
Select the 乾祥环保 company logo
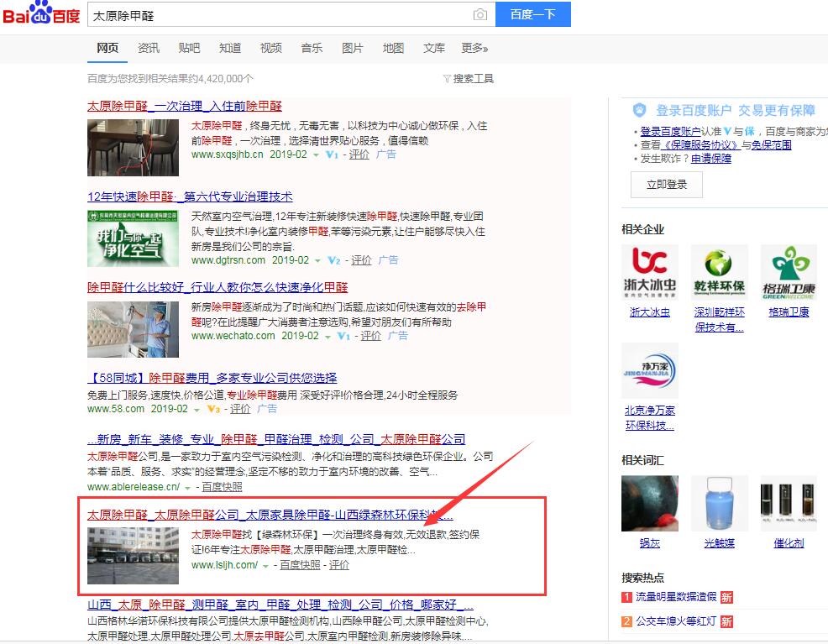click(x=719, y=273)
